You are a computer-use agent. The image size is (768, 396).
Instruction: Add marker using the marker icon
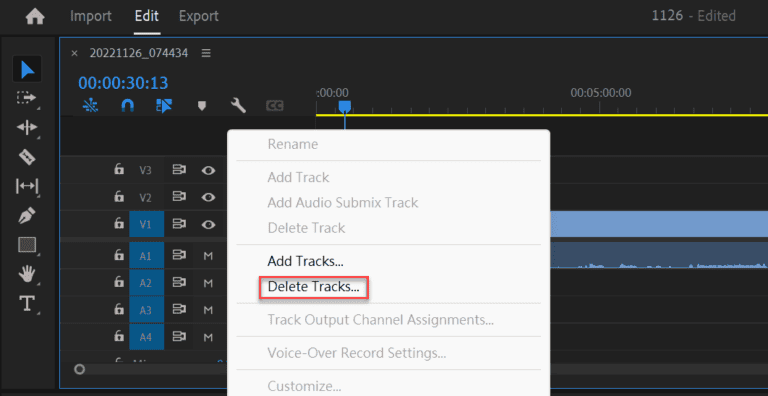tap(202, 105)
